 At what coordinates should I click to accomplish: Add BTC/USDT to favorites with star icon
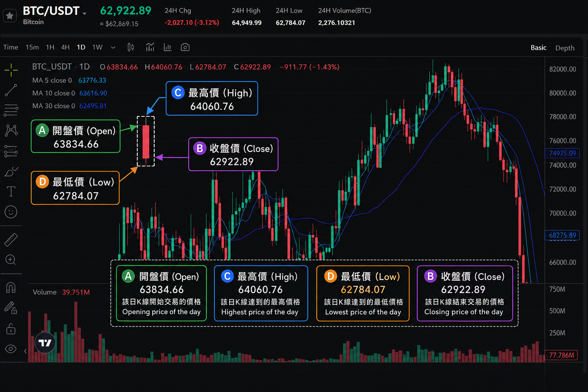coord(10,16)
